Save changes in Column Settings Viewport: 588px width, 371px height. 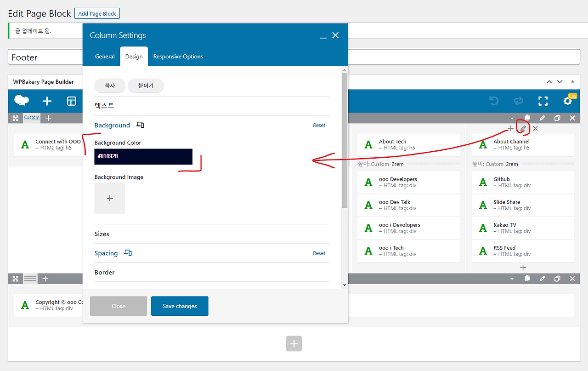point(180,306)
